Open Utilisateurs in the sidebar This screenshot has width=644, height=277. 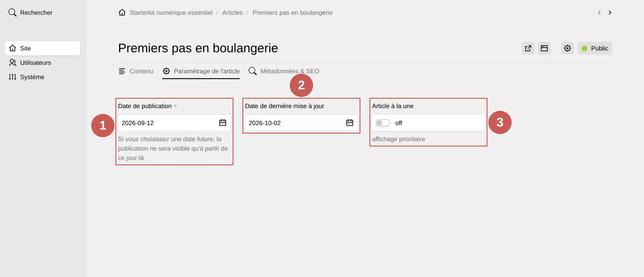(43, 63)
